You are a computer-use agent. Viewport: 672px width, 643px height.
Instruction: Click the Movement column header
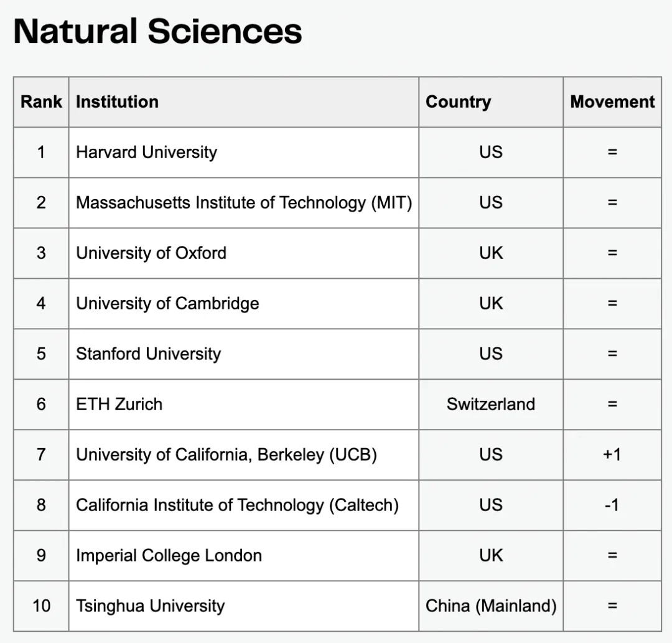612,102
